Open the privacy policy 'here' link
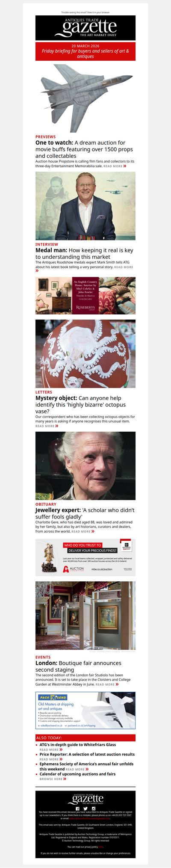The width and height of the screenshot is (171, 868). (101, 847)
